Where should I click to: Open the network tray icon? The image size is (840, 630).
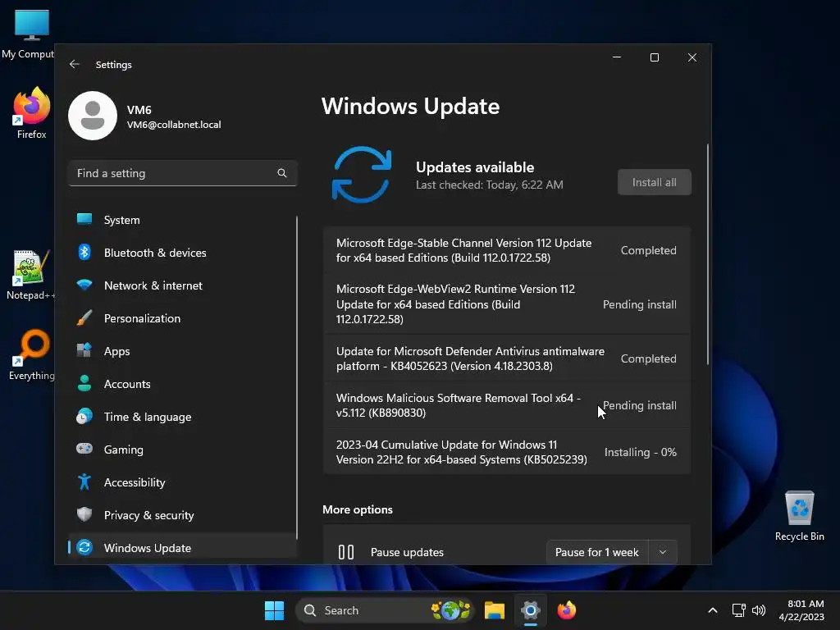(x=739, y=610)
